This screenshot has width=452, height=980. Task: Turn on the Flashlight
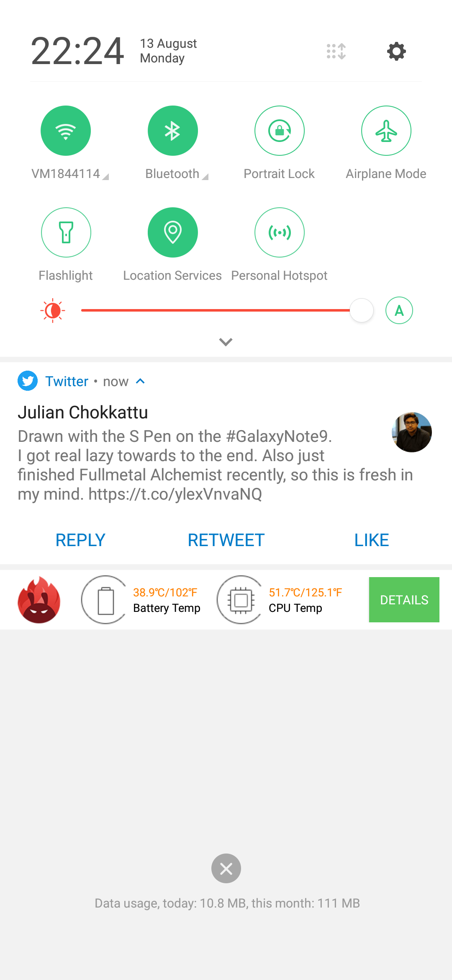(66, 232)
